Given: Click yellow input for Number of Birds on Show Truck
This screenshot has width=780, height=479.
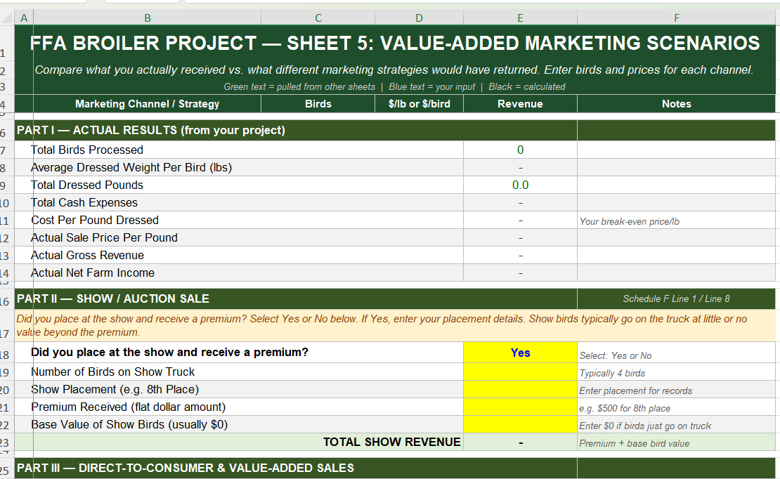Looking at the screenshot, I should 520,372.
